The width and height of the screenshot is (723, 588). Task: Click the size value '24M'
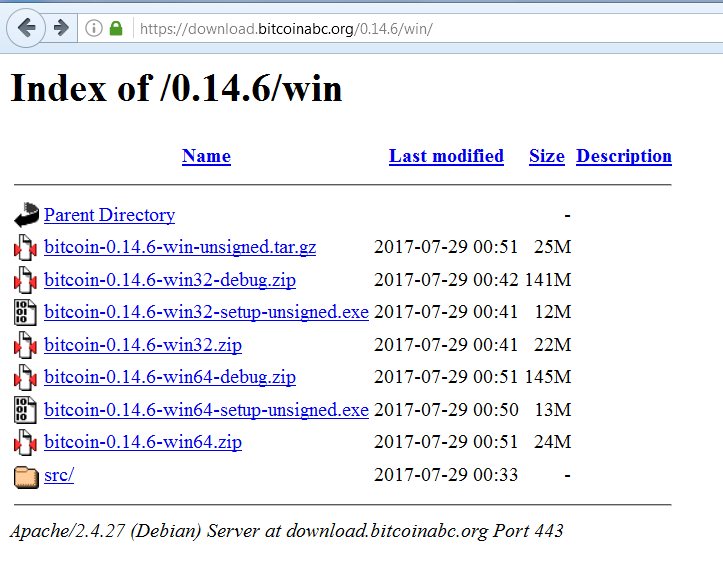(x=552, y=442)
